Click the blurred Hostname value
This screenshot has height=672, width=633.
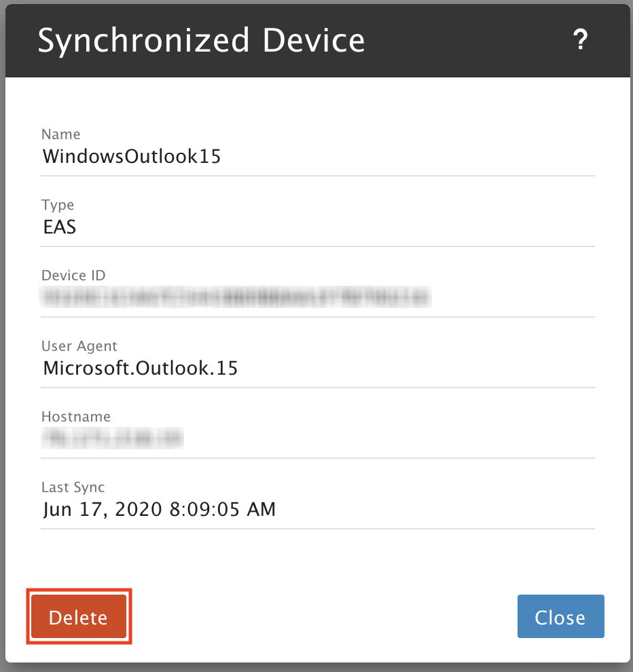click(112, 438)
